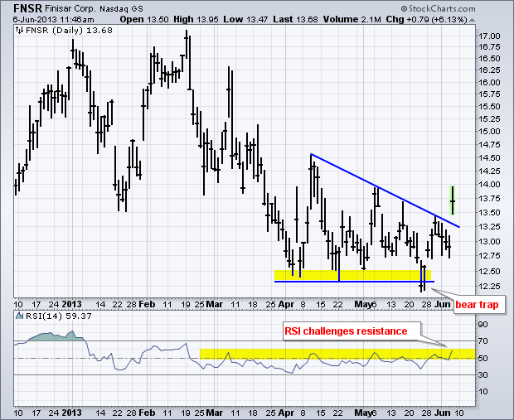
Task: Click the blue descending trendline on price chart
Action: [385, 191]
